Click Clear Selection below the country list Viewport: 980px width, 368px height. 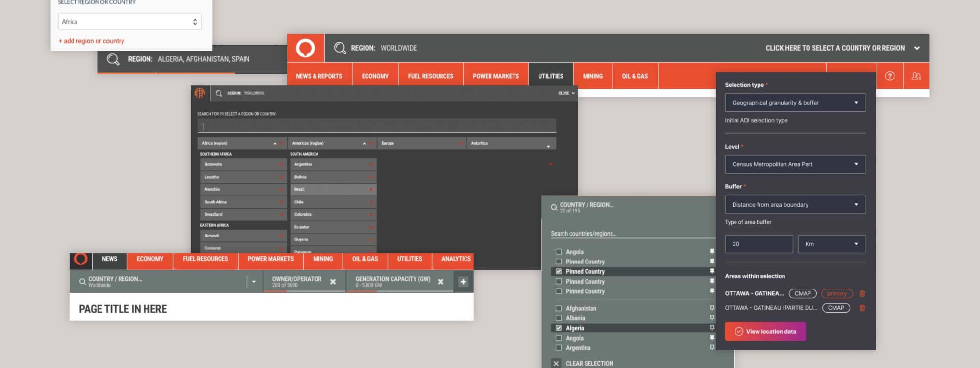coord(589,364)
